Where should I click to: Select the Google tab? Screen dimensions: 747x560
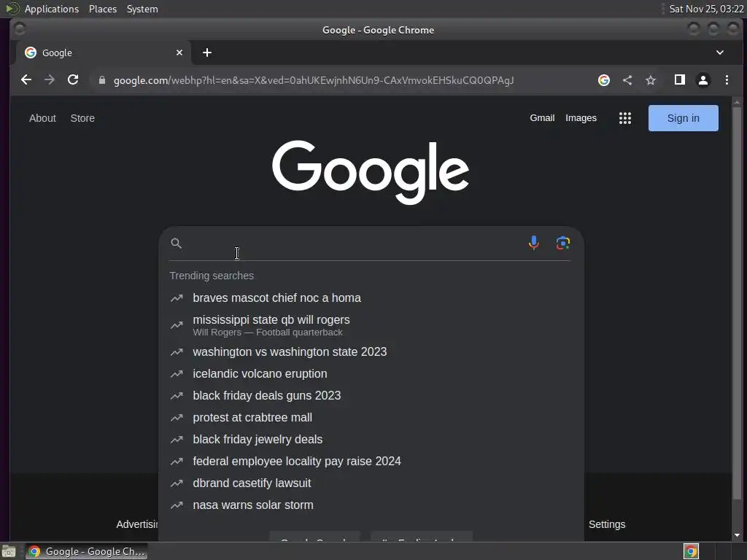(x=104, y=52)
